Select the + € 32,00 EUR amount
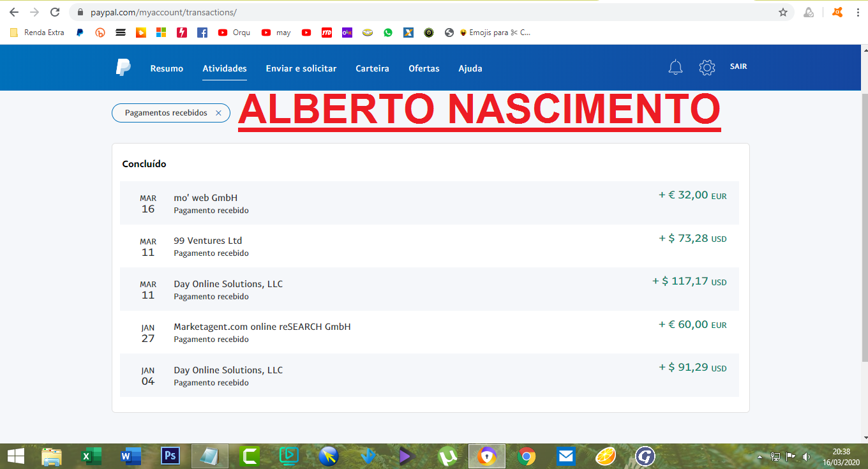868x469 pixels. [692, 195]
